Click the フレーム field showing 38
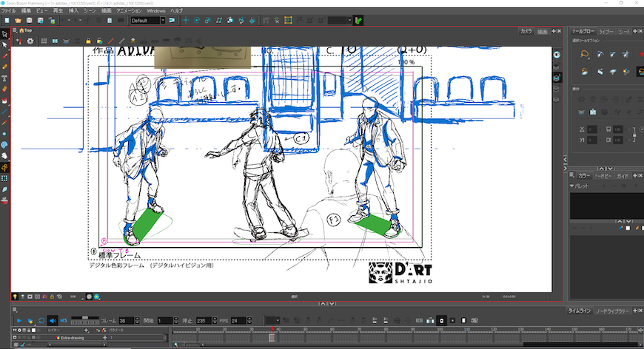 (127, 321)
